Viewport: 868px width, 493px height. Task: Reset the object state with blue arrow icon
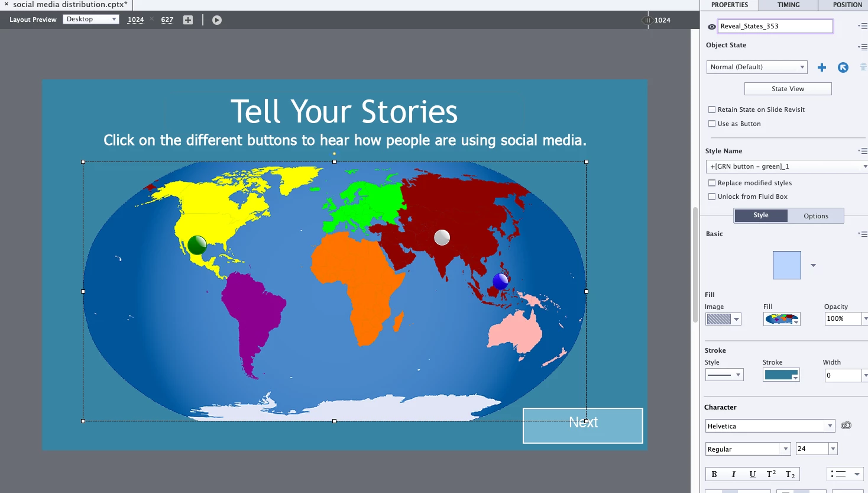(843, 67)
